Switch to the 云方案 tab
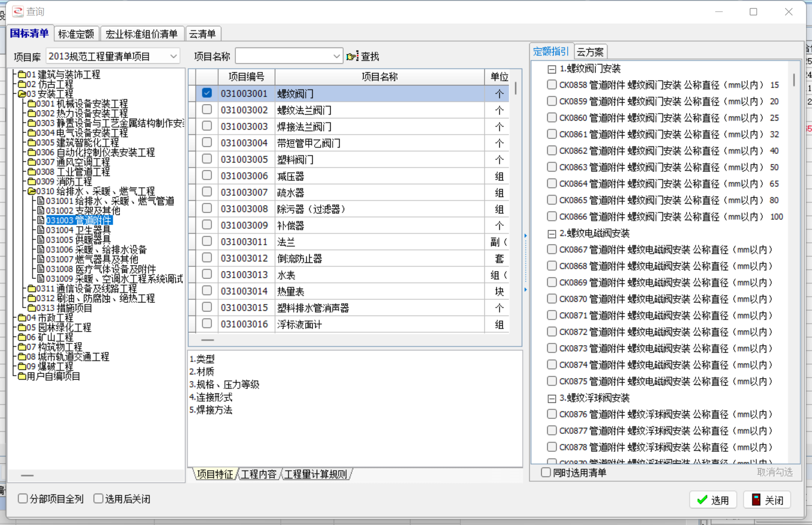Viewport: 812px width, 525px height. pos(590,52)
